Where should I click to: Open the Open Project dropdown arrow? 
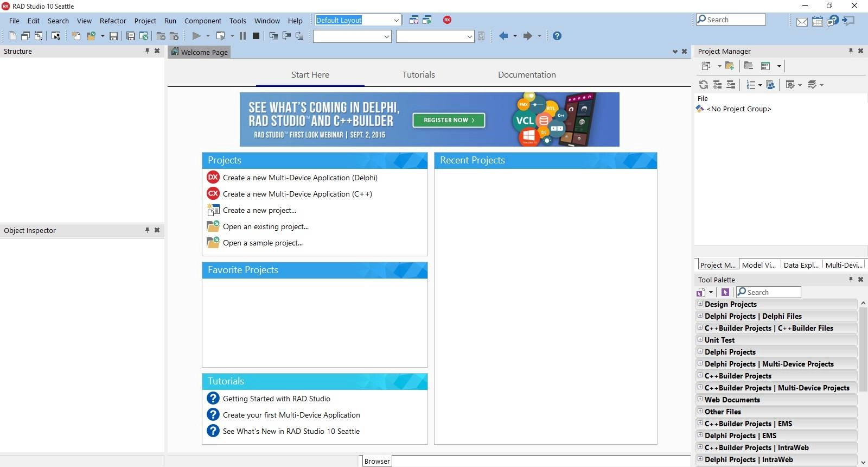103,36
